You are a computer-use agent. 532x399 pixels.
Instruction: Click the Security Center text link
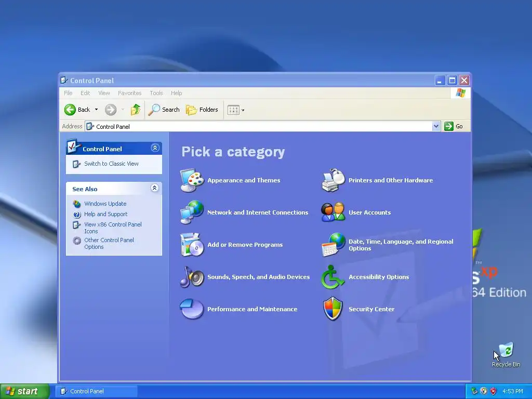[x=371, y=310]
